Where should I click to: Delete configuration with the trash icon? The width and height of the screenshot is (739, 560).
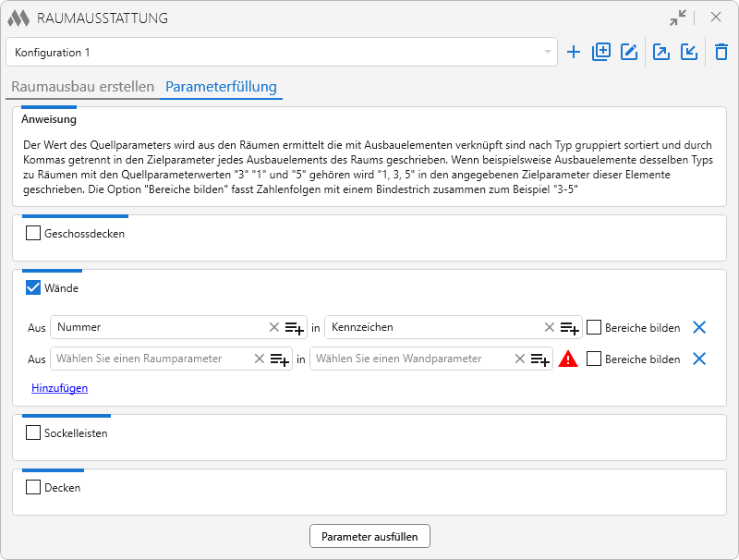(x=721, y=53)
